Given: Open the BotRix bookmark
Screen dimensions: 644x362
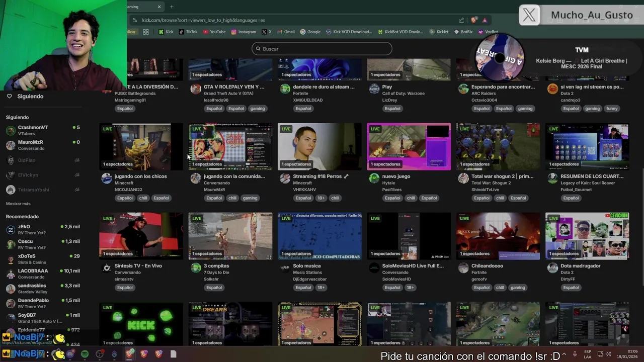Looking at the screenshot, I should pos(463,32).
